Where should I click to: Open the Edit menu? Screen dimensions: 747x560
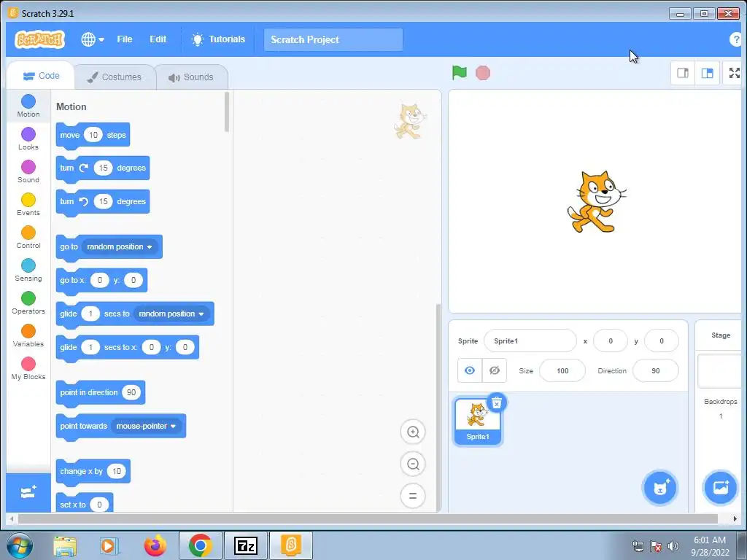[158, 39]
